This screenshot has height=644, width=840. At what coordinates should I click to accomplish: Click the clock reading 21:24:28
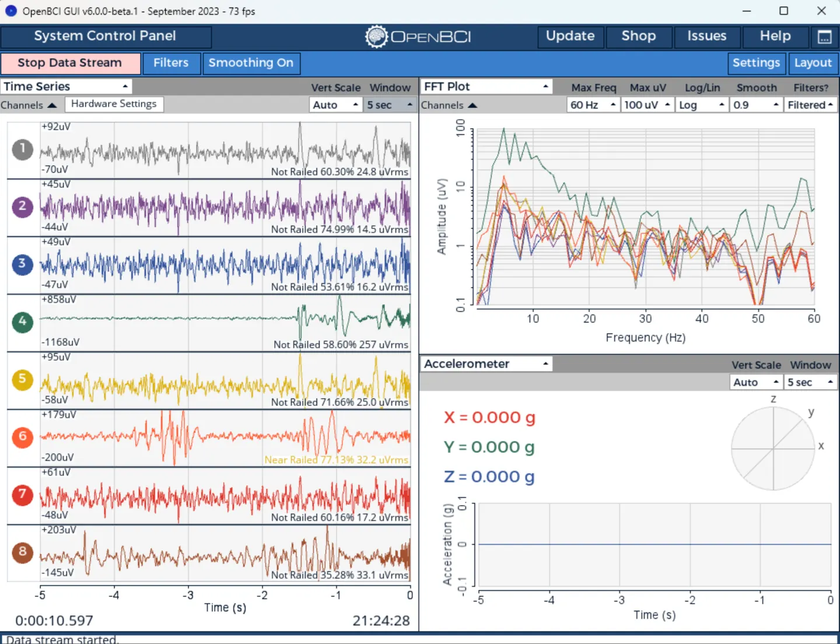click(x=381, y=621)
